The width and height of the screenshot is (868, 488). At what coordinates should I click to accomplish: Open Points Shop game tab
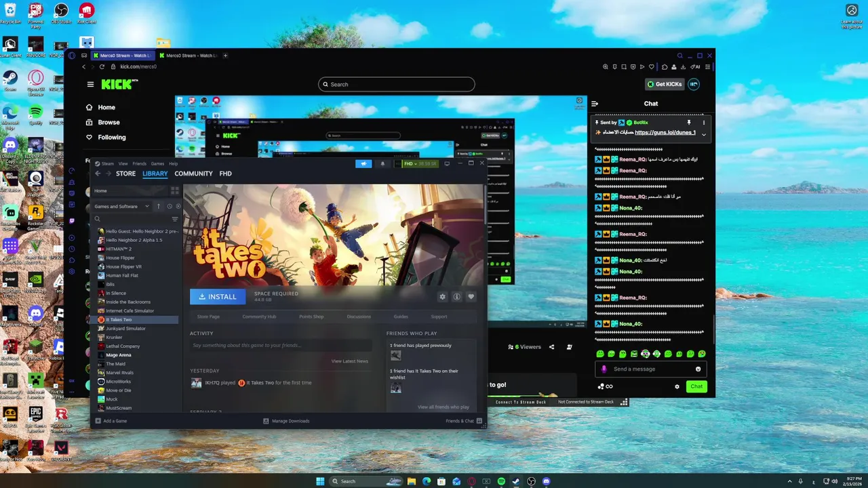[311, 317]
